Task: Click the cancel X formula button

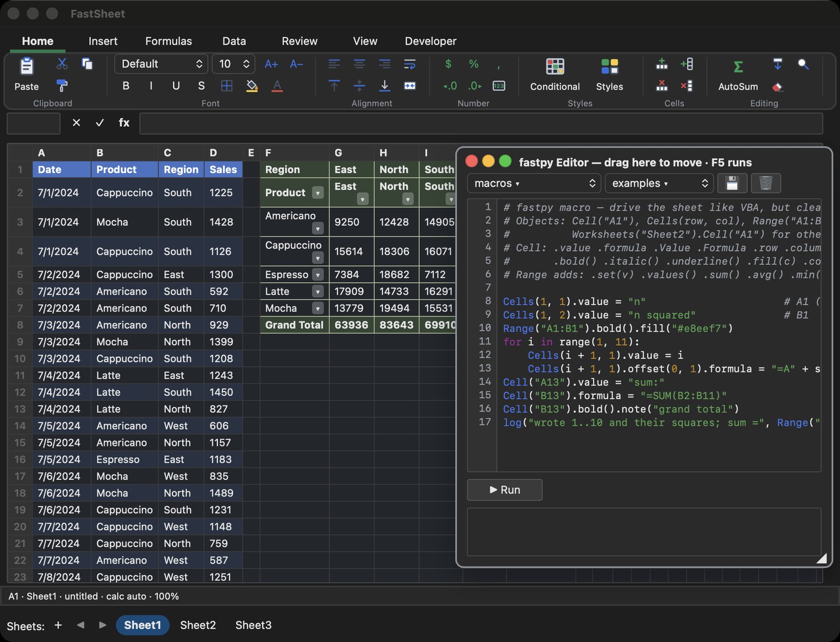Action: tap(76, 122)
